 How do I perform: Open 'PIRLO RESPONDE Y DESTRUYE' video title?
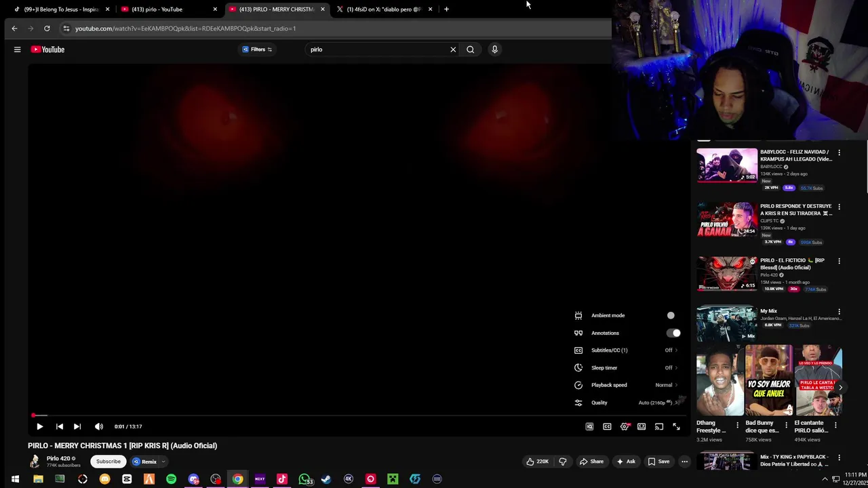click(x=795, y=209)
